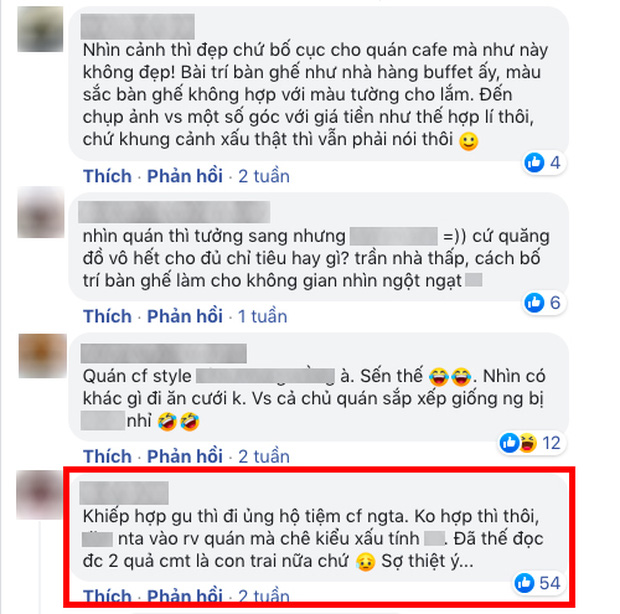Viewport: 620px width, 614px height.
Task: Open reactions with 12 count
Action: 531,443
